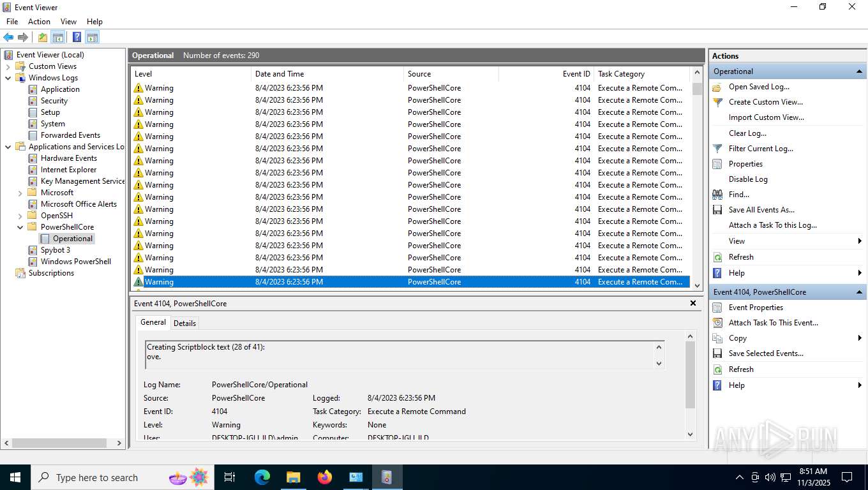The height and width of the screenshot is (490, 868).
Task: Open the View menu in menu bar
Action: [x=68, y=22]
